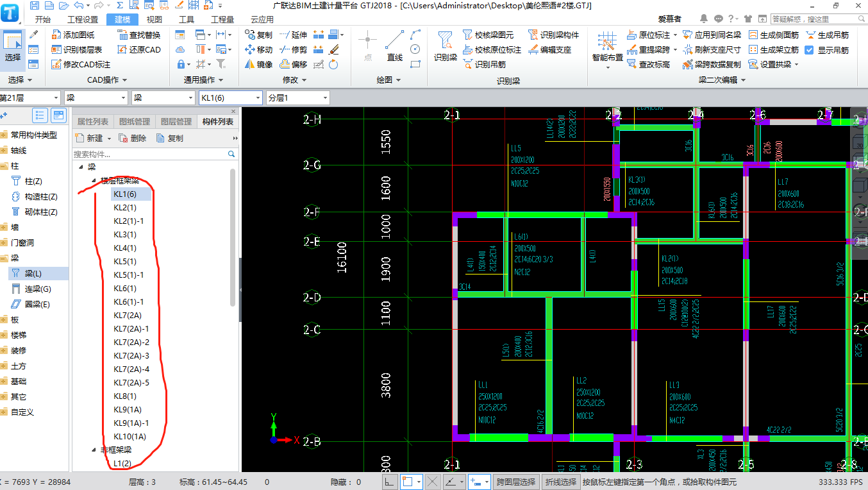Click 修改CAD标注 edit CAD annotation
The image size is (868, 490).
pos(81,64)
